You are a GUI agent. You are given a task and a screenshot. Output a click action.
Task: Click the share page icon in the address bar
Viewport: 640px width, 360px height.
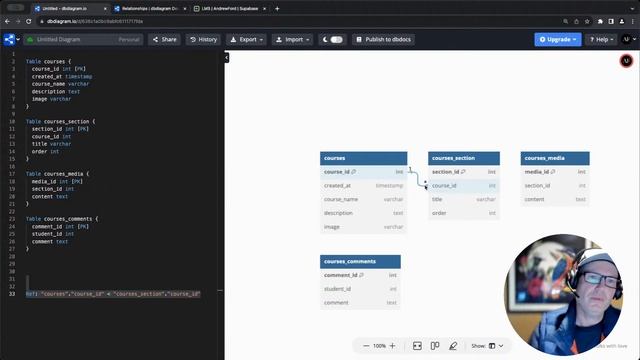pyautogui.click(x=576, y=21)
